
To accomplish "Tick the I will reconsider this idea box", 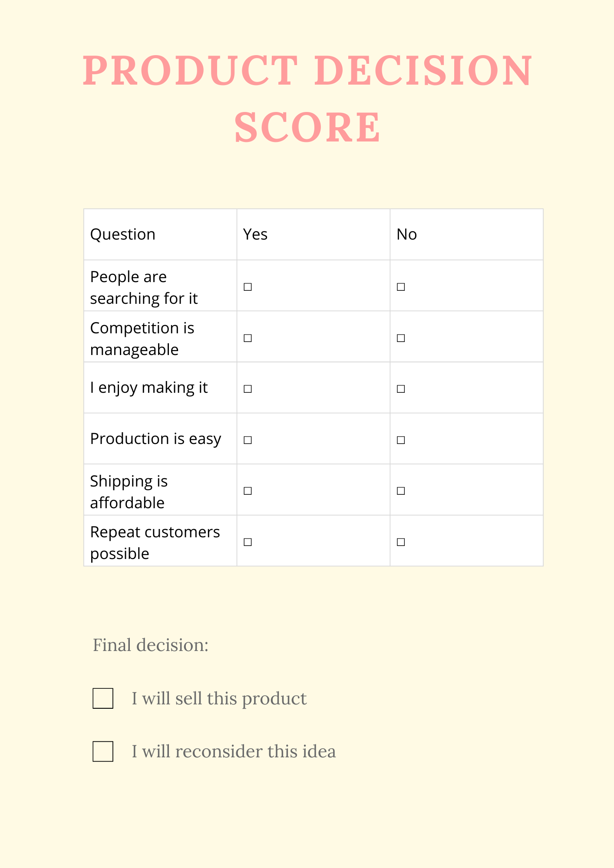I will 103,751.
